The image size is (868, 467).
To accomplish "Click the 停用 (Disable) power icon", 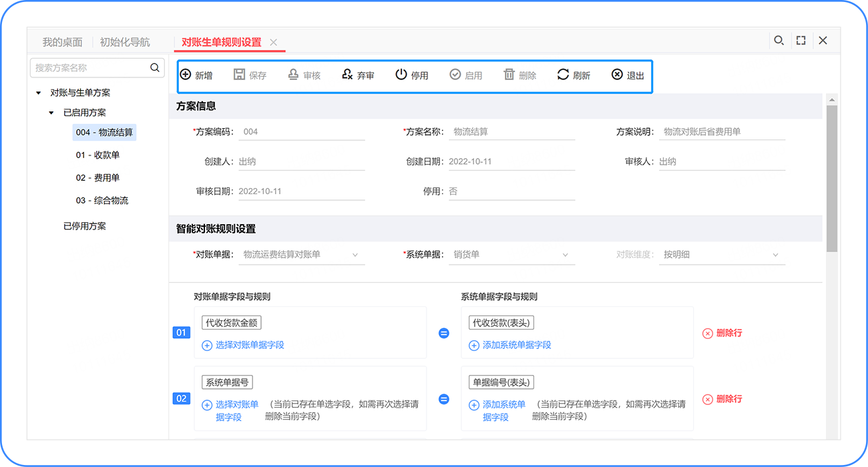I will pyautogui.click(x=401, y=75).
